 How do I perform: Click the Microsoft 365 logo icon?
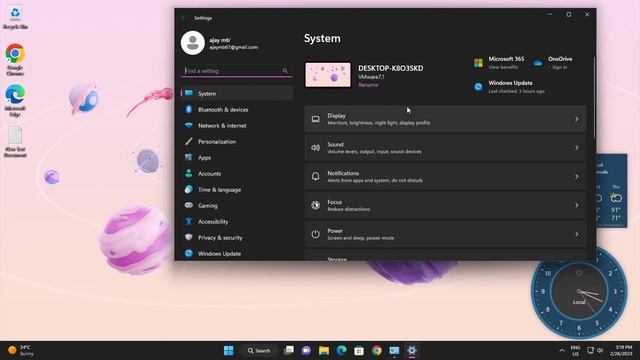478,63
